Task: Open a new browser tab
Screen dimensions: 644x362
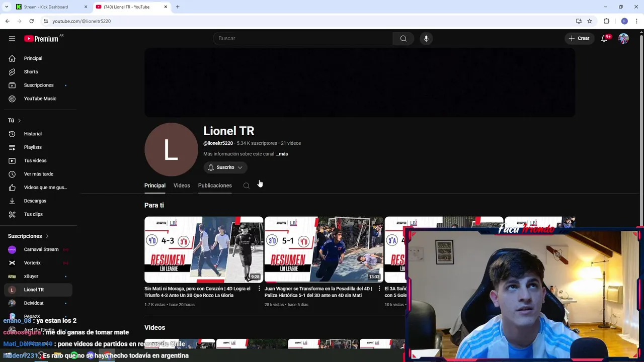Action: click(178, 7)
